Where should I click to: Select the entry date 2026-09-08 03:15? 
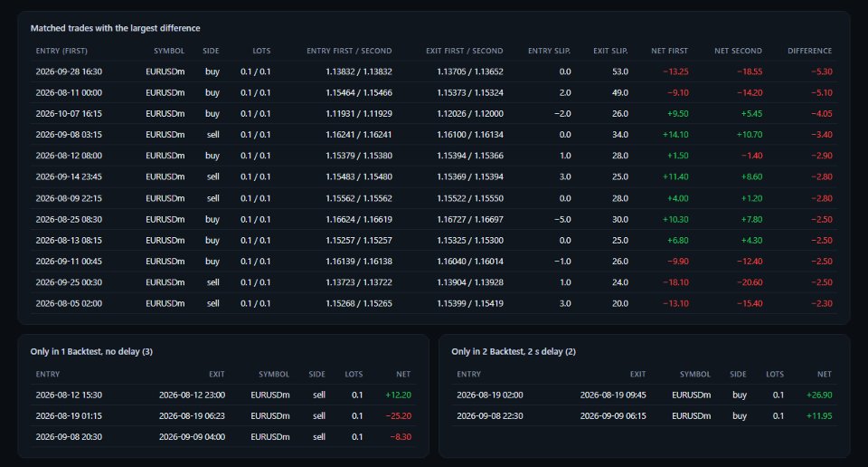[69, 135]
